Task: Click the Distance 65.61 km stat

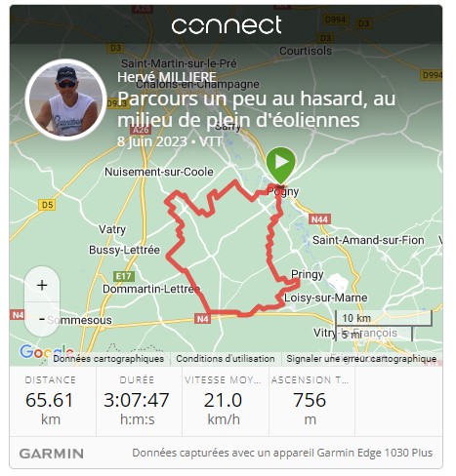Action: (x=50, y=402)
